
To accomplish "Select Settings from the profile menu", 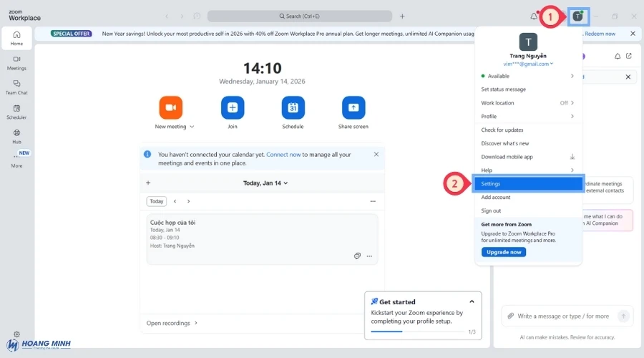I will point(491,184).
